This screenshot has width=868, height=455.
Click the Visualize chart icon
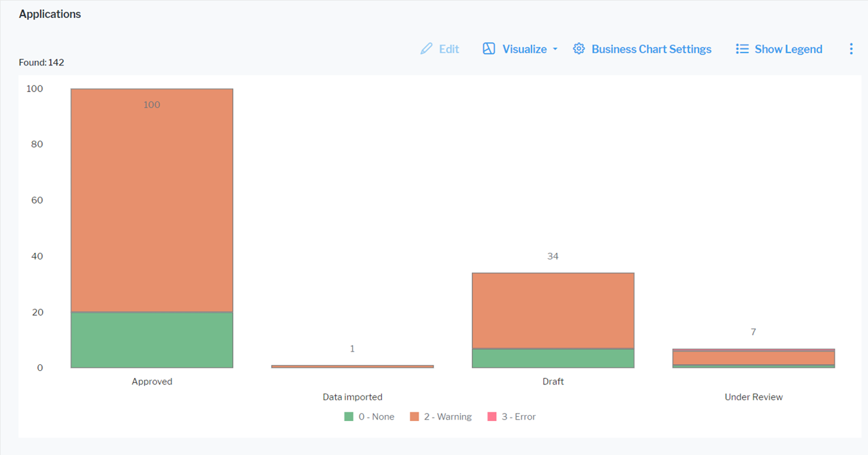(489, 49)
